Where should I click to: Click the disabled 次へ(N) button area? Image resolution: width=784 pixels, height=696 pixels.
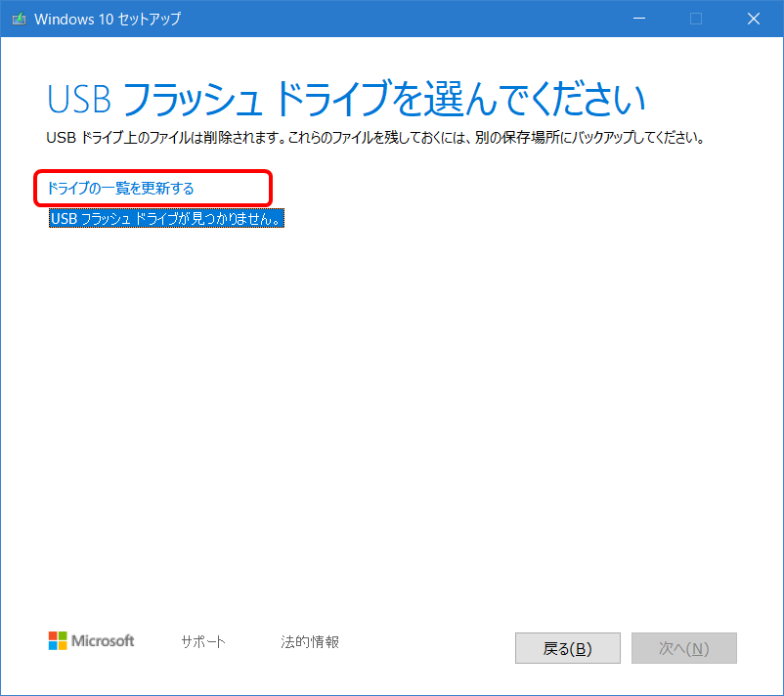point(684,647)
